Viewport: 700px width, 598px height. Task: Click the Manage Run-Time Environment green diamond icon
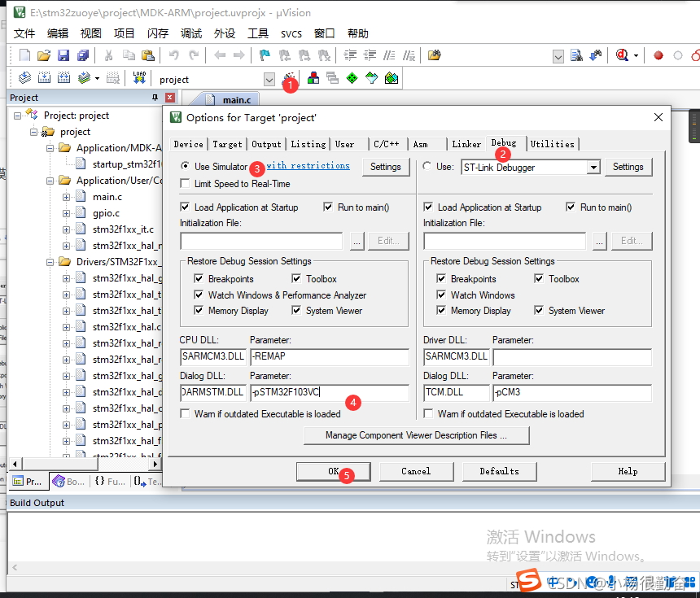pyautogui.click(x=352, y=79)
